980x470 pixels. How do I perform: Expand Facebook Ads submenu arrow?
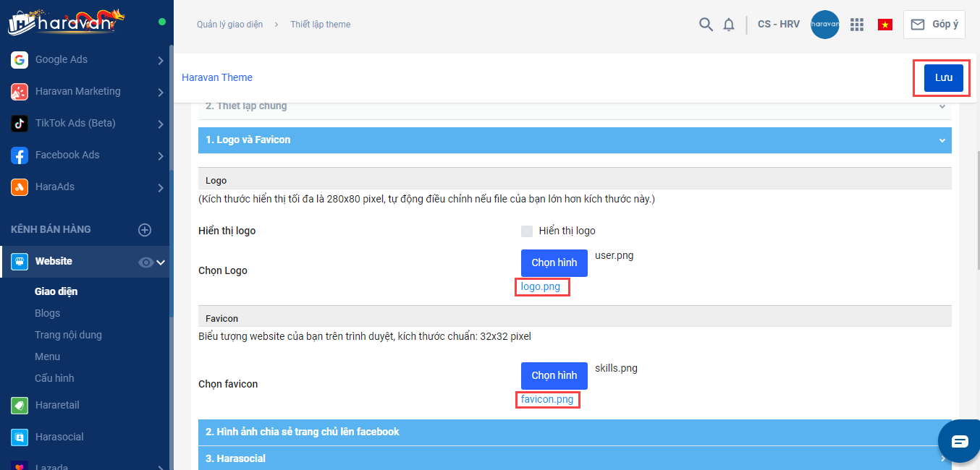click(x=161, y=156)
